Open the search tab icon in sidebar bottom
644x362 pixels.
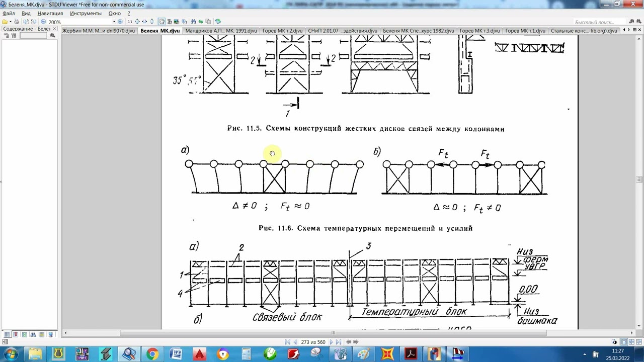pos(33,334)
